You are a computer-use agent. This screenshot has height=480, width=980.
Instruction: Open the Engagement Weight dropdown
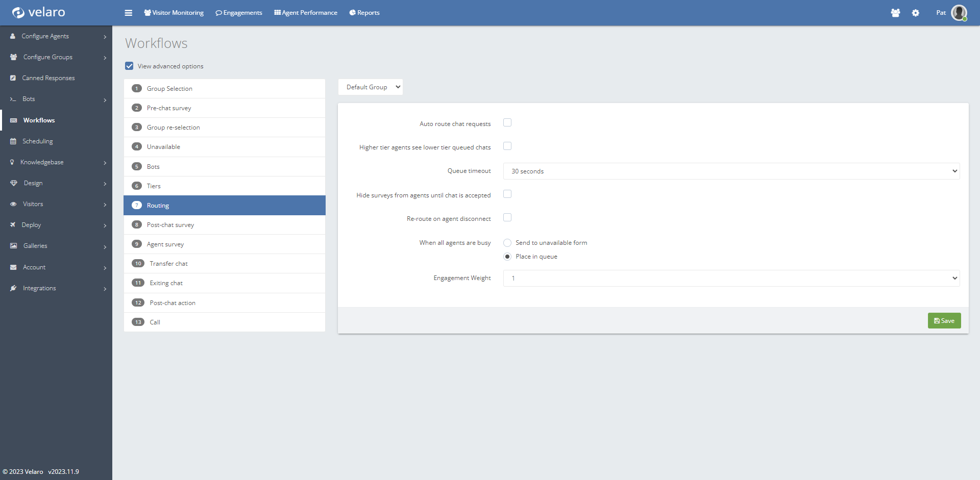click(x=731, y=278)
